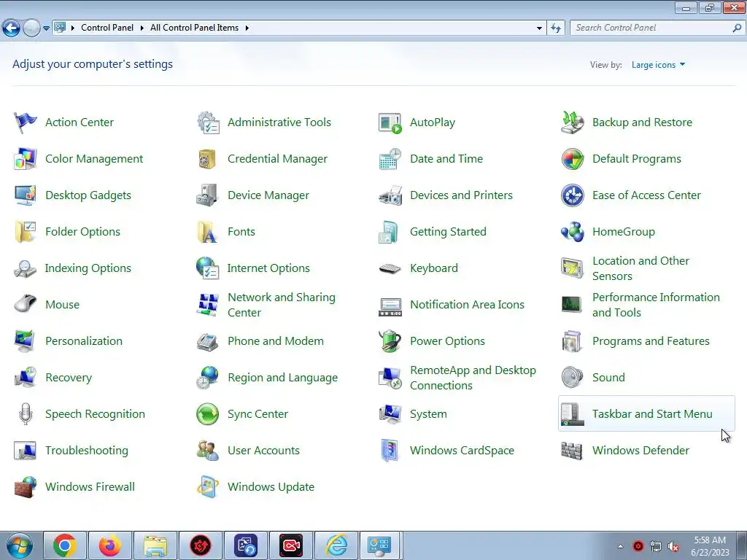Open Firefox from the taskbar

tap(109, 545)
